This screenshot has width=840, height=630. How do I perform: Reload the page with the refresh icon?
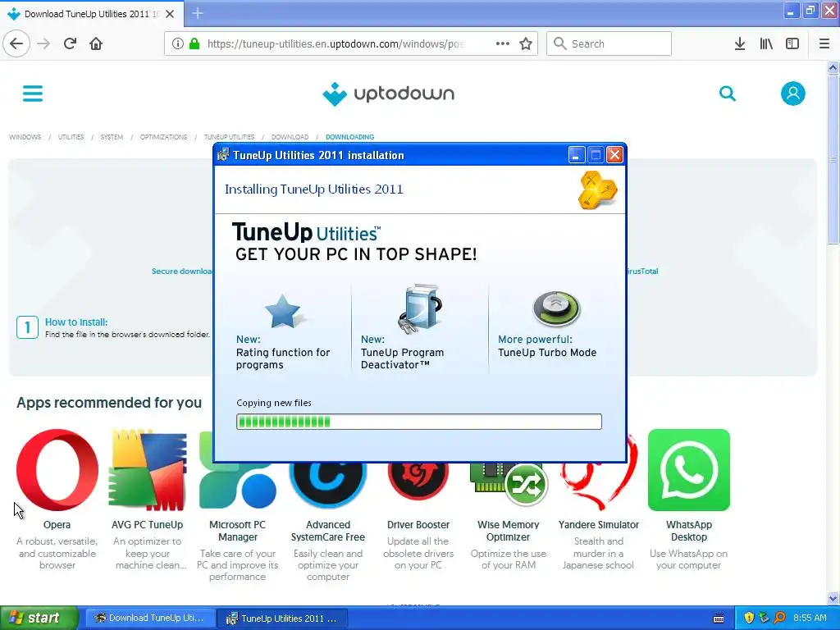[70, 43]
